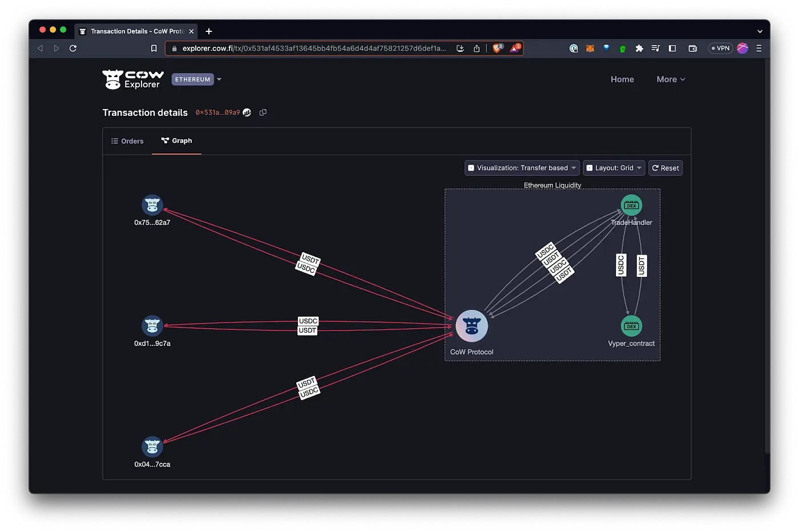Screen dimensions: 799x532
Task: Click the CoW Explorer logo
Action: click(x=132, y=79)
